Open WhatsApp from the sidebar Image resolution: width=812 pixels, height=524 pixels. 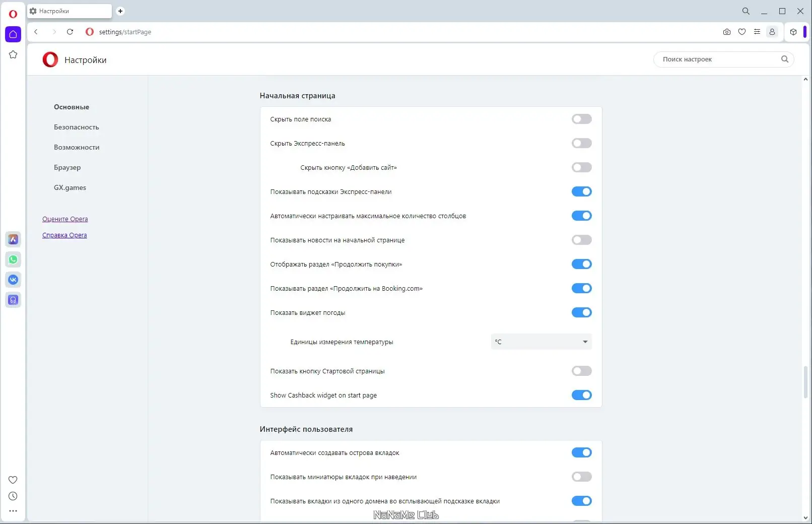[13, 259]
